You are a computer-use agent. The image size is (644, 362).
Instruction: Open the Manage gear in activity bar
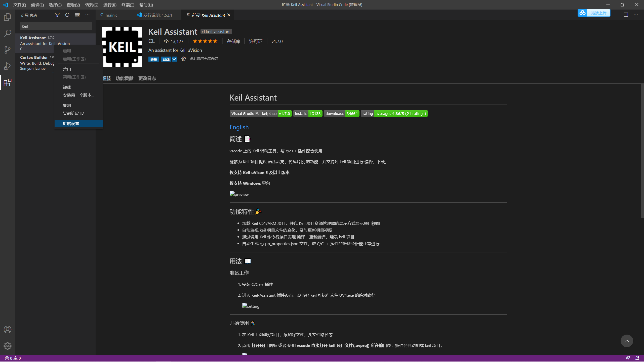8,346
